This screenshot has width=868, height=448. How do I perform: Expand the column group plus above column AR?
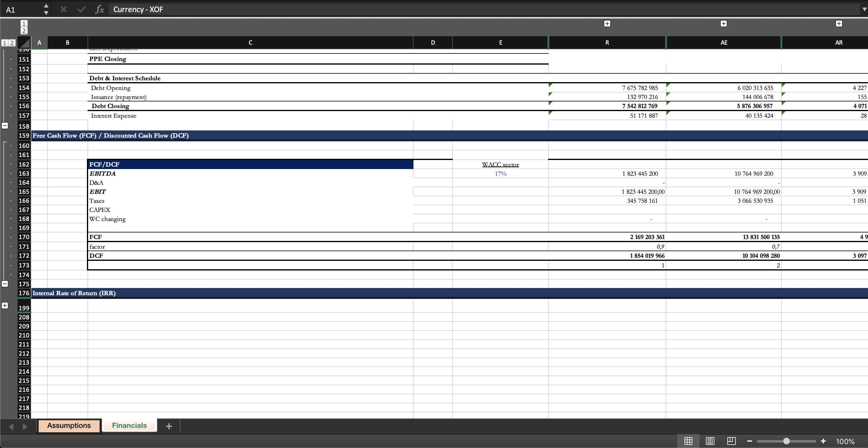click(x=839, y=24)
